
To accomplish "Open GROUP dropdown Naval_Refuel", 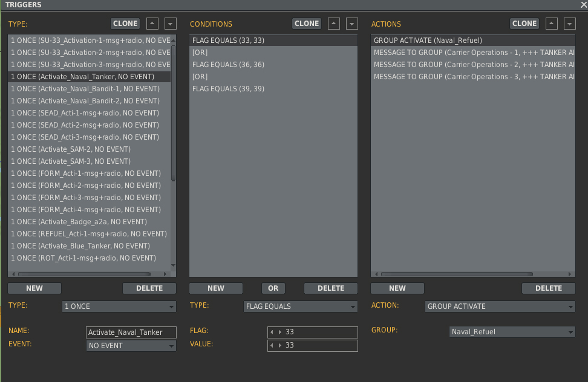I will [512, 332].
